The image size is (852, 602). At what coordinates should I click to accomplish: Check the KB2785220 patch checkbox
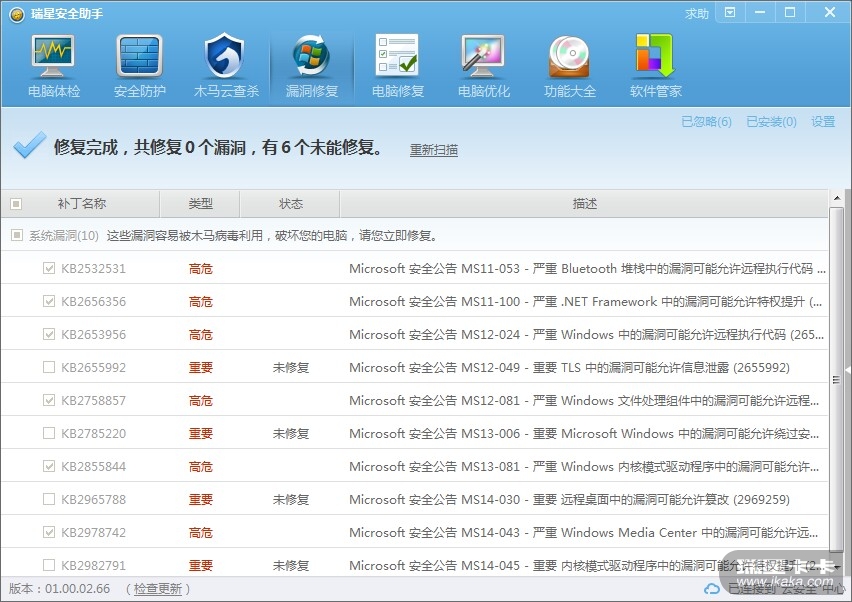click(x=49, y=433)
